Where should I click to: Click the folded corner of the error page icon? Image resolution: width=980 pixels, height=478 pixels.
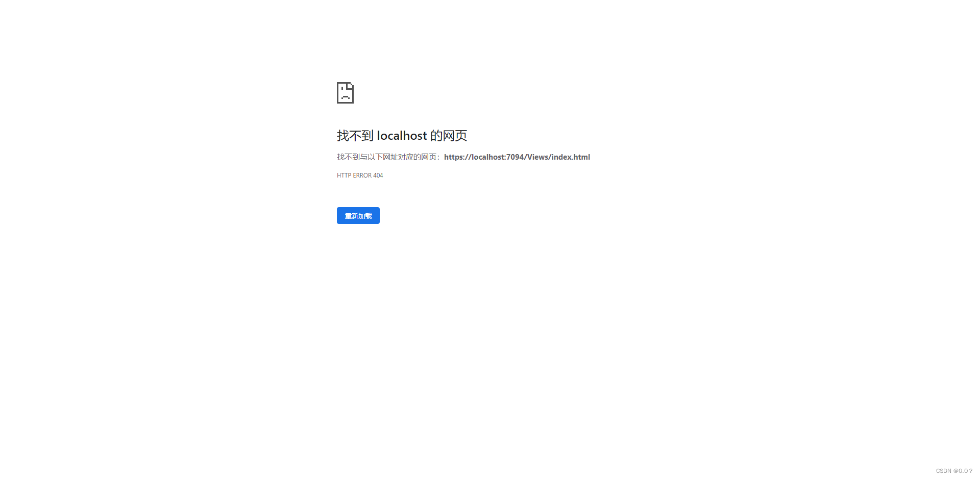[x=350, y=86]
